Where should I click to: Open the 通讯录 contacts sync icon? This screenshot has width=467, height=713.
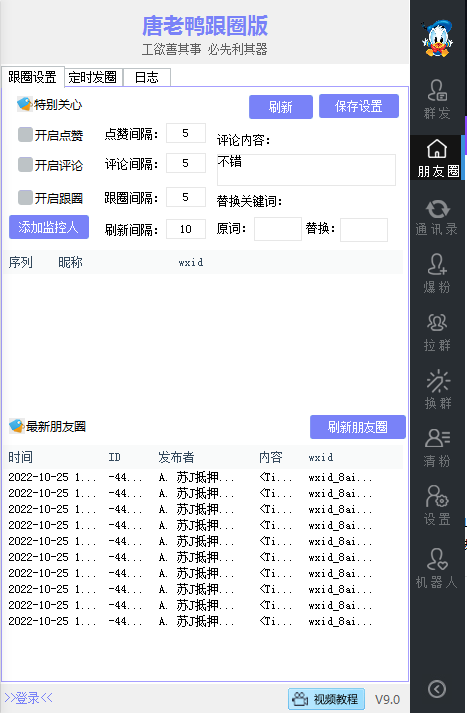(437, 218)
